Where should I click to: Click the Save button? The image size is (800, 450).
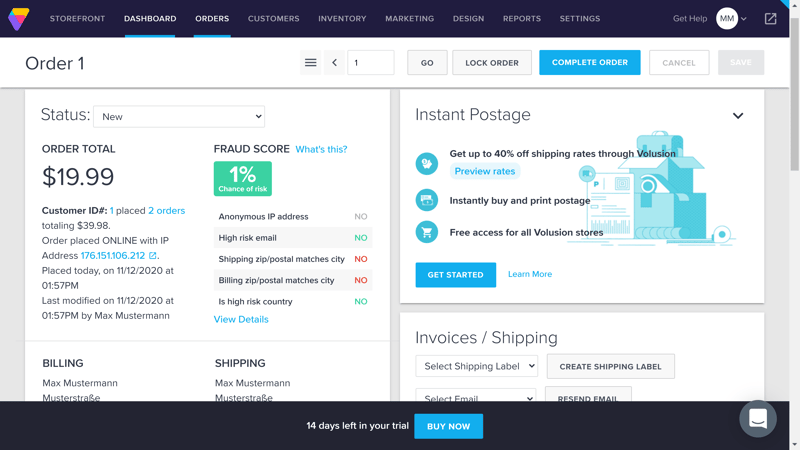tap(741, 62)
